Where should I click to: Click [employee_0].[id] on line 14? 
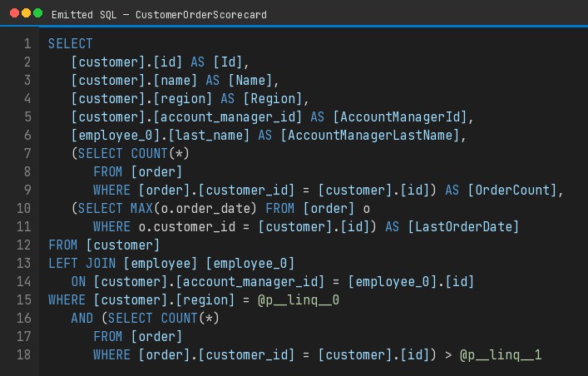412,282
